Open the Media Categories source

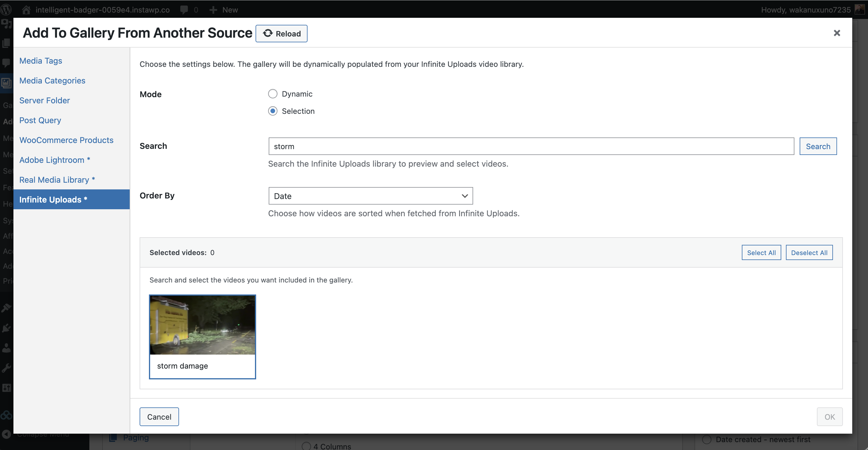52,81
